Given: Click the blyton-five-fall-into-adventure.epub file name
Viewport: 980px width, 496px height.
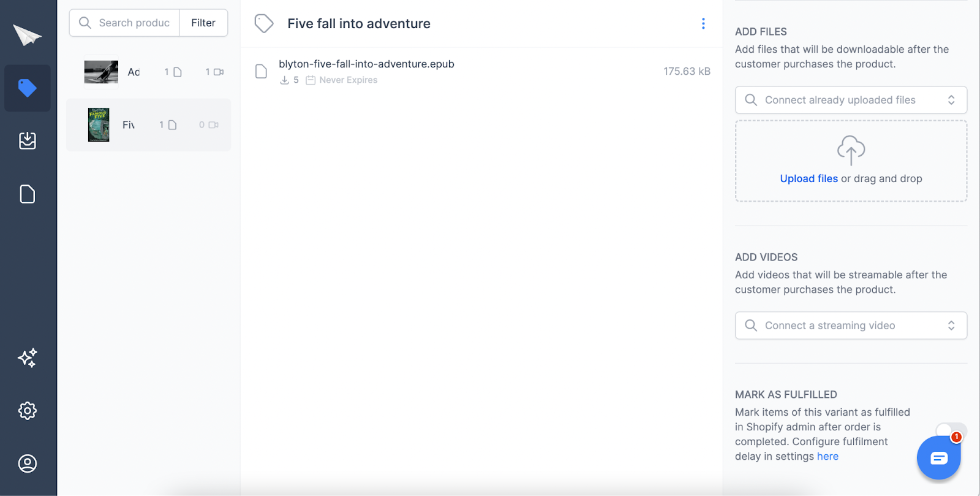Looking at the screenshot, I should click(x=366, y=64).
